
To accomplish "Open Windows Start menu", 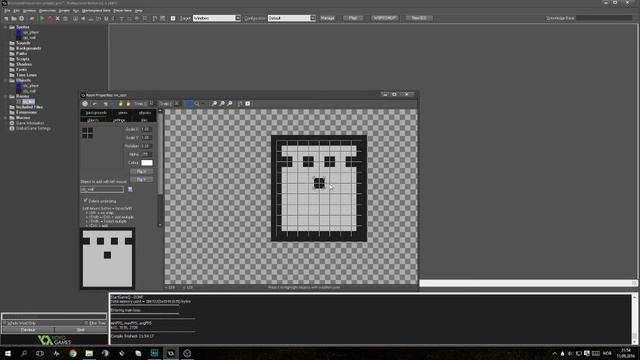I will click(8, 353).
